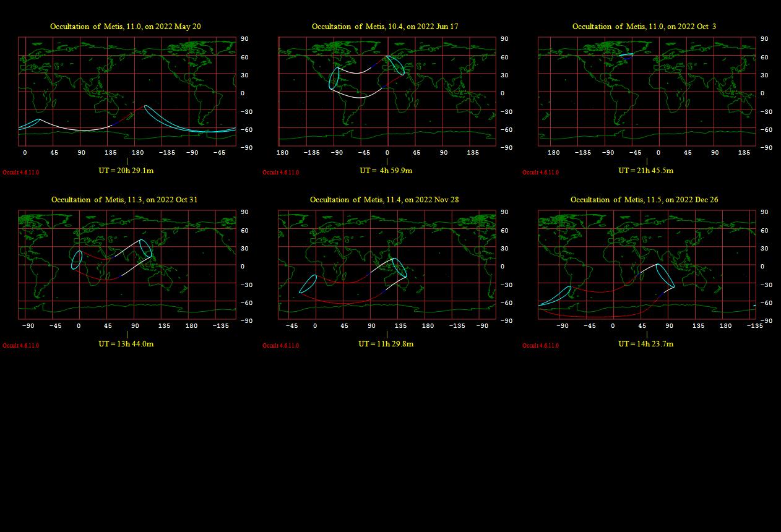Select the 2022 Nov 28 occultation title

click(x=384, y=200)
